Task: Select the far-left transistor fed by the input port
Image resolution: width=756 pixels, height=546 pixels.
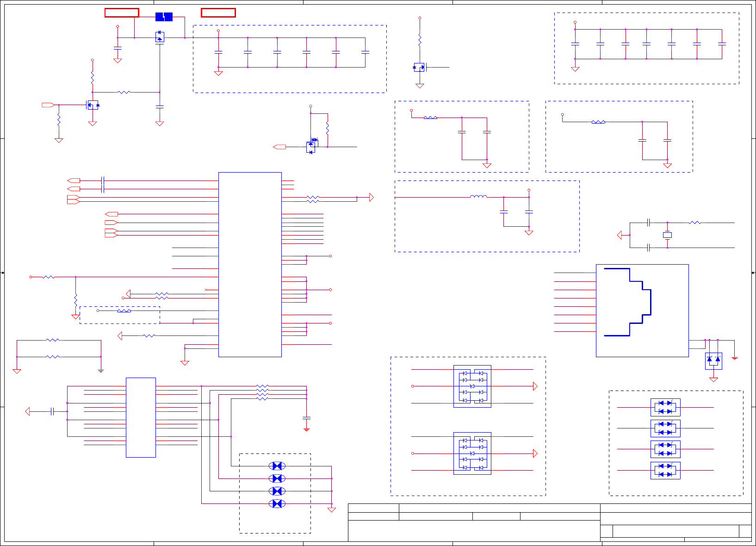Action: [x=93, y=105]
